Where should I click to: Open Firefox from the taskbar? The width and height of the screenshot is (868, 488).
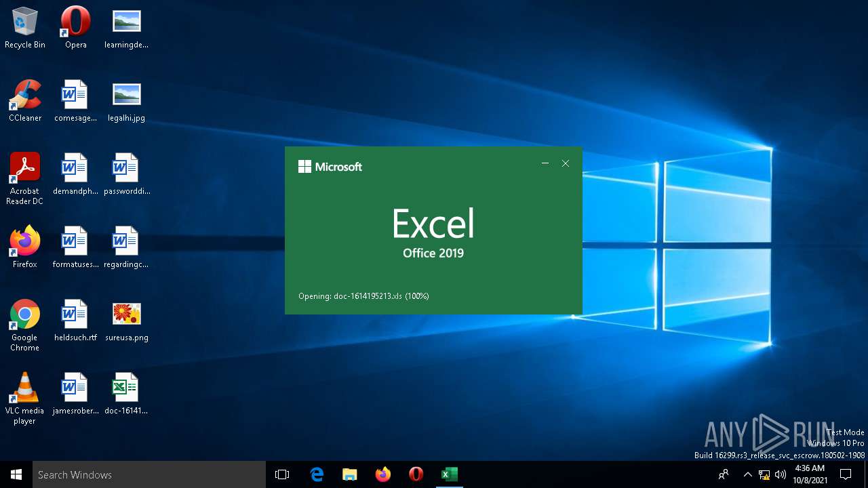coord(383,474)
